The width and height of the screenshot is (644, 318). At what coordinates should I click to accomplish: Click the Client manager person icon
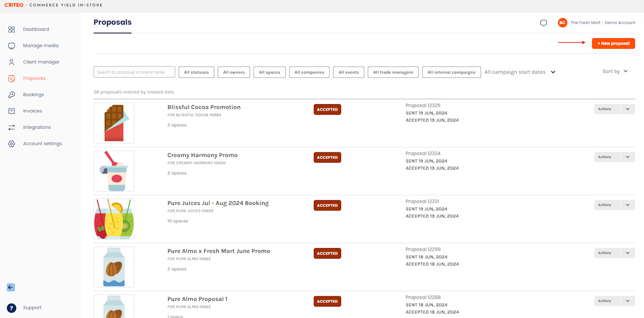pos(12,62)
